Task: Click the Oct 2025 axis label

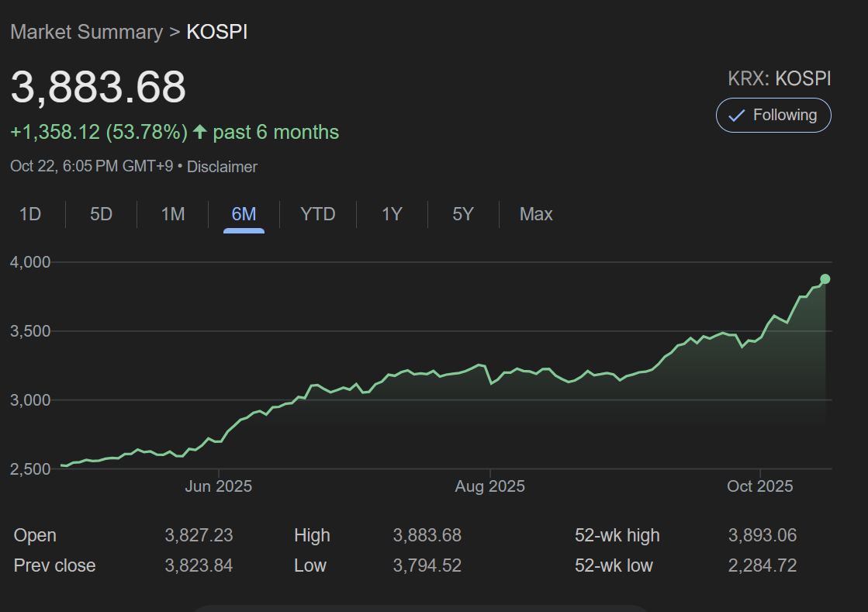Action: click(759, 486)
